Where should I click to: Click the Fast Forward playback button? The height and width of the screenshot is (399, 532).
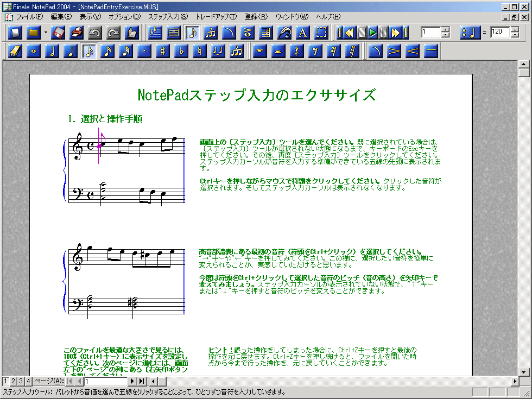tap(395, 33)
